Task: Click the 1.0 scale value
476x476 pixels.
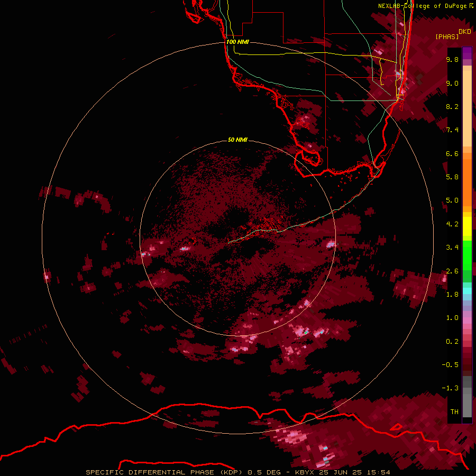Action: point(452,318)
